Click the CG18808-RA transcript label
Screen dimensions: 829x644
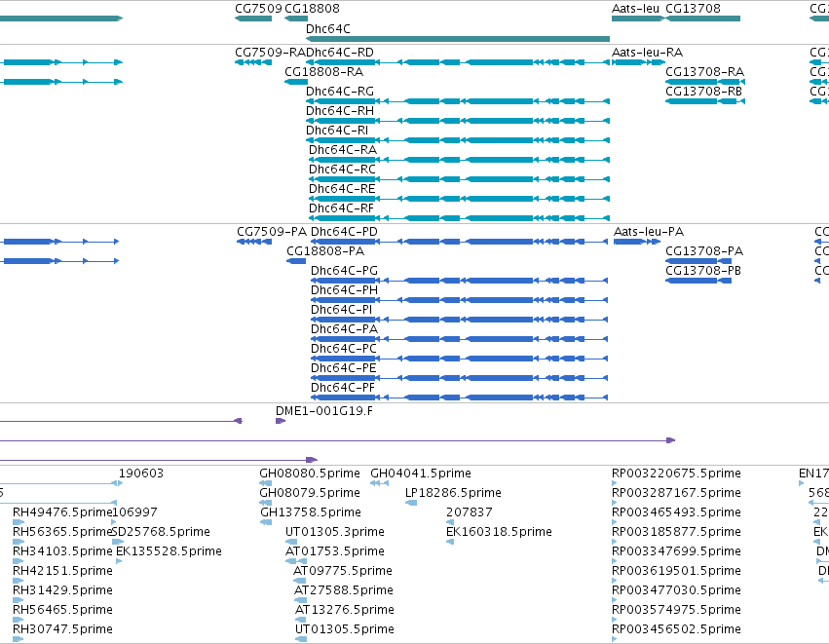pyautogui.click(x=323, y=72)
